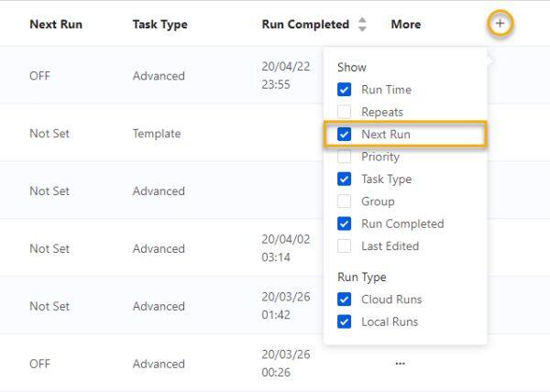
Task: Click the Run Completed column header text
Action: [305, 24]
